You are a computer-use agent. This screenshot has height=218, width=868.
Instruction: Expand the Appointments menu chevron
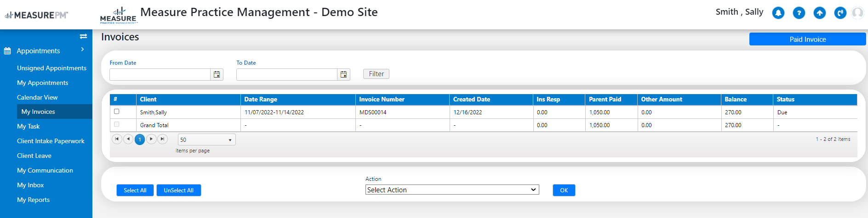point(82,49)
